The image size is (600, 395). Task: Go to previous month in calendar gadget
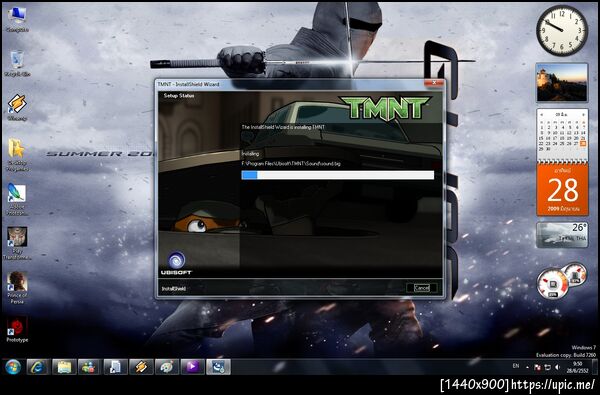coord(542,115)
